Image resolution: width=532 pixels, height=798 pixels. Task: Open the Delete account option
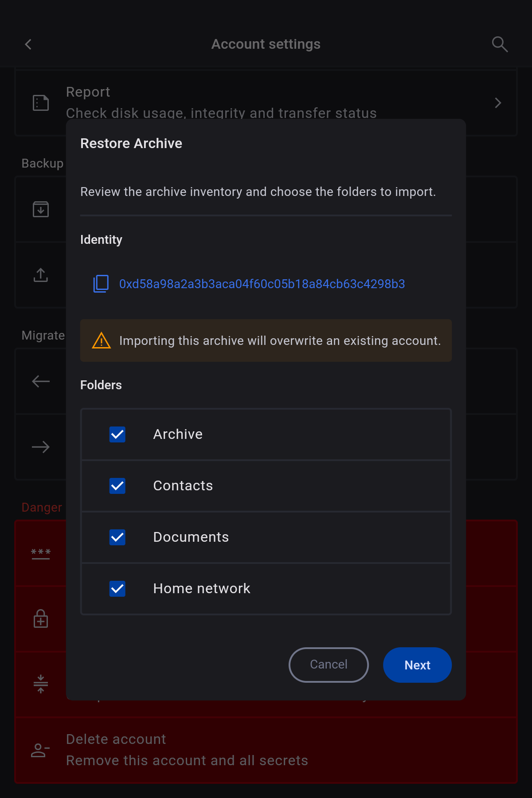pos(186,750)
